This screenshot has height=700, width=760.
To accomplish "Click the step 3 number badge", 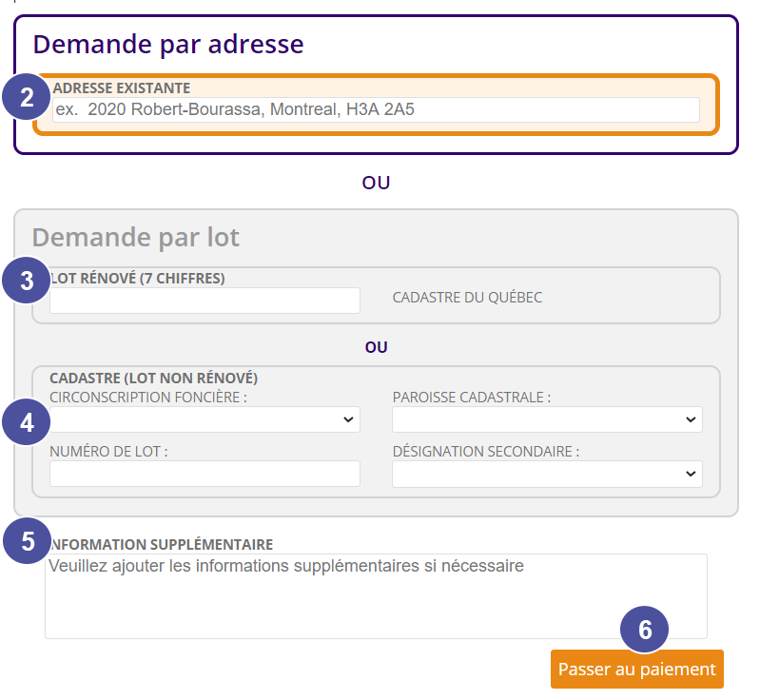I will point(28,281).
